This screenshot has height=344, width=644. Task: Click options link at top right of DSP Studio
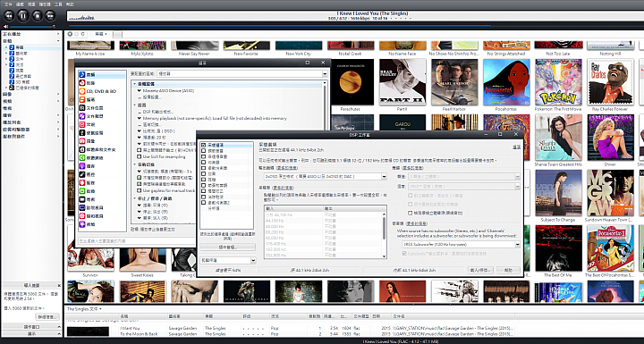516,147
